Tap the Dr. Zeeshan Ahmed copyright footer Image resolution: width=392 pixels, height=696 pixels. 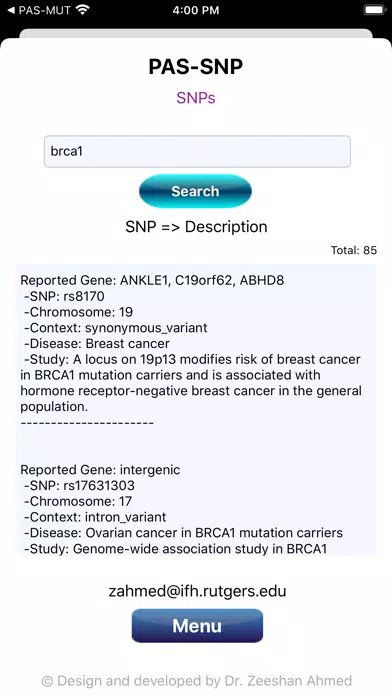[197, 681]
